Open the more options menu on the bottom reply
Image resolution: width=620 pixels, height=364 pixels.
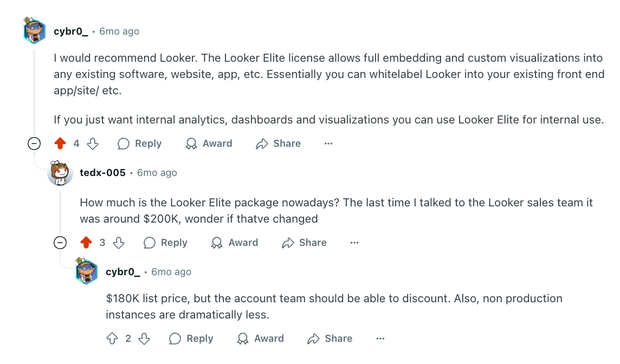(x=380, y=339)
